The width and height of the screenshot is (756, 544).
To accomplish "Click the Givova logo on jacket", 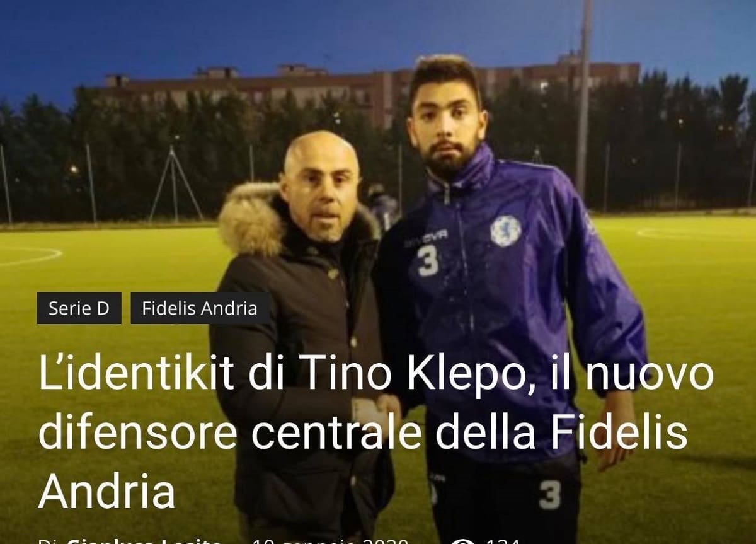I will click(426, 238).
